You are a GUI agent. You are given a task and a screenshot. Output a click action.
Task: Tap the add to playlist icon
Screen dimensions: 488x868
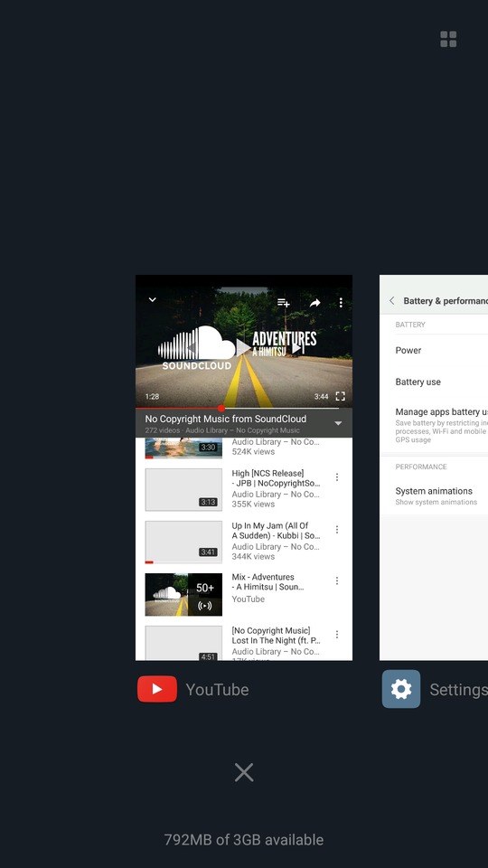[x=283, y=303]
